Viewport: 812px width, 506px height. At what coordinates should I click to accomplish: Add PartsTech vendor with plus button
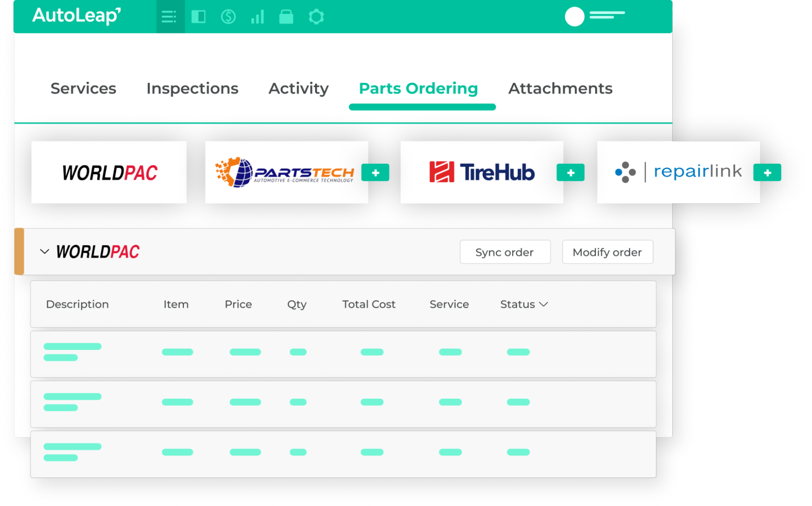(x=375, y=172)
